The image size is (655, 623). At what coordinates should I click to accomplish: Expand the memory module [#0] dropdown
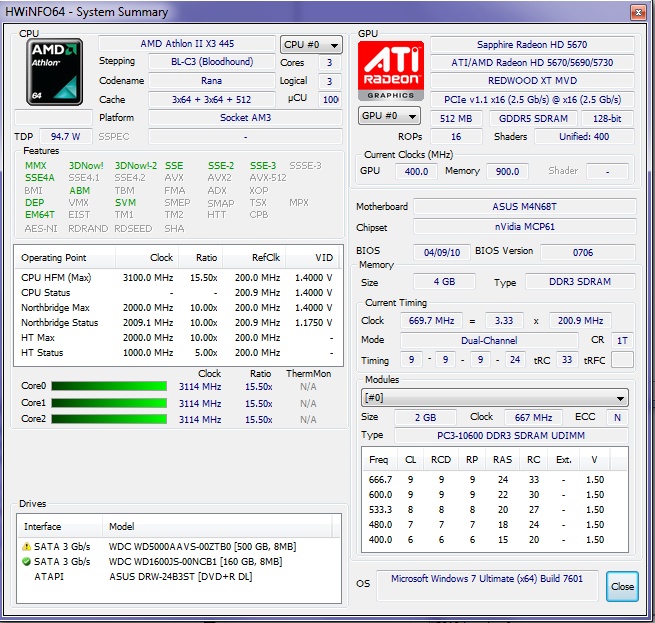pos(494,397)
